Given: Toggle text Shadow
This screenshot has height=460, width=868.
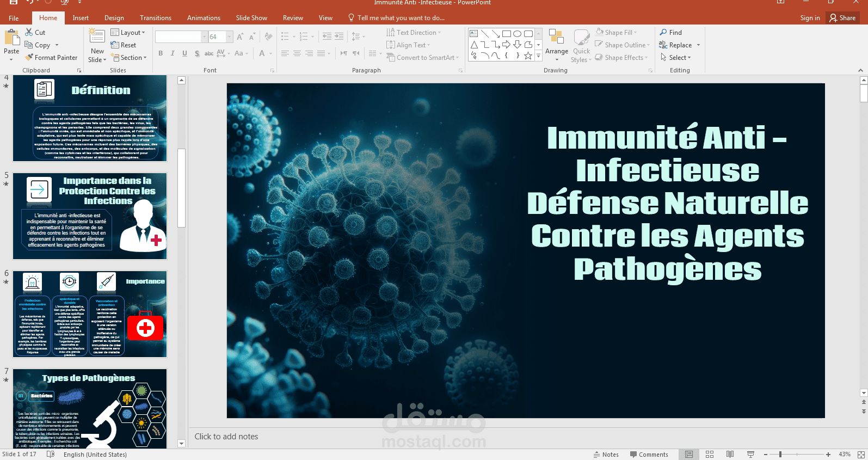Looking at the screenshot, I should coord(196,53).
